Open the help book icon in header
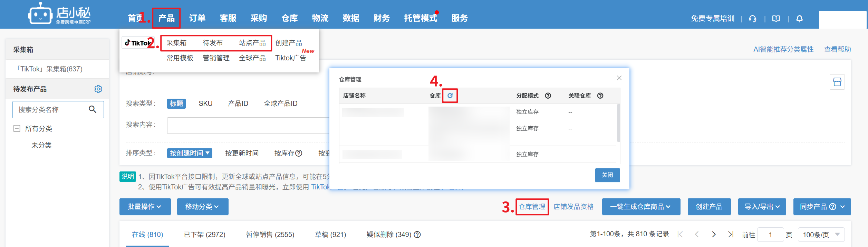The width and height of the screenshot is (868, 247). point(776,19)
